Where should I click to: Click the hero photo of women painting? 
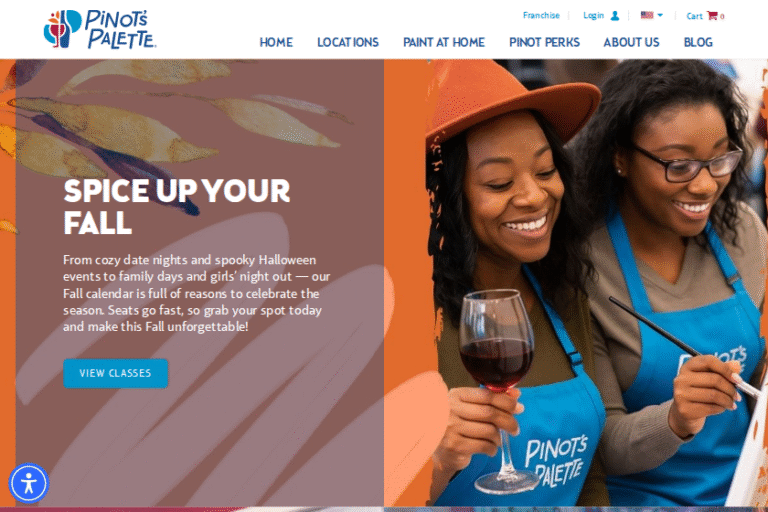[576, 283]
